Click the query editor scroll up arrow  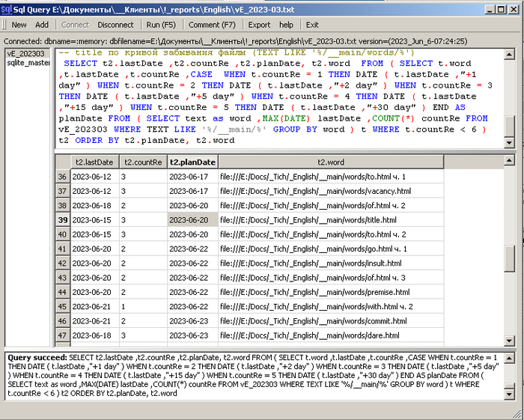509,55
